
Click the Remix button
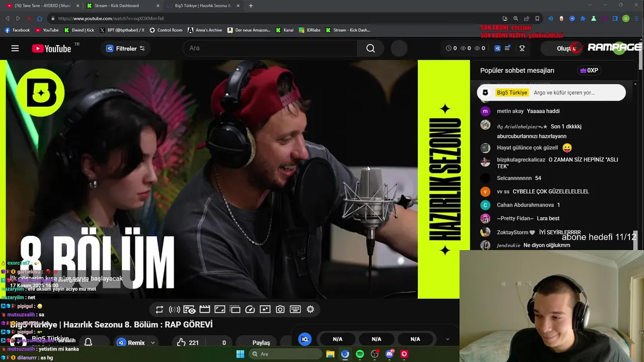(x=131, y=342)
